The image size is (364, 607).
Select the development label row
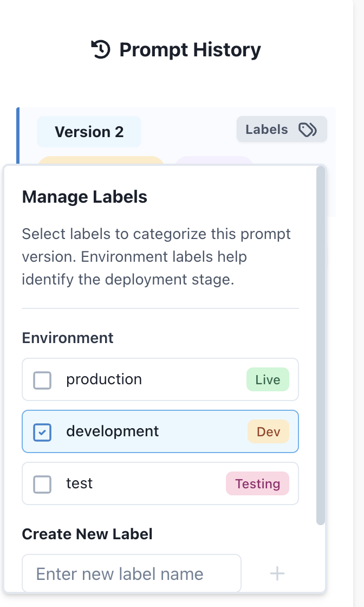160,431
